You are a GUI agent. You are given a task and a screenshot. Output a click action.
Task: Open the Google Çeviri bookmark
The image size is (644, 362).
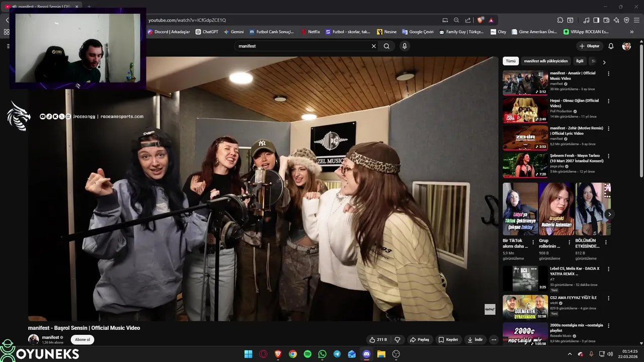417,32
